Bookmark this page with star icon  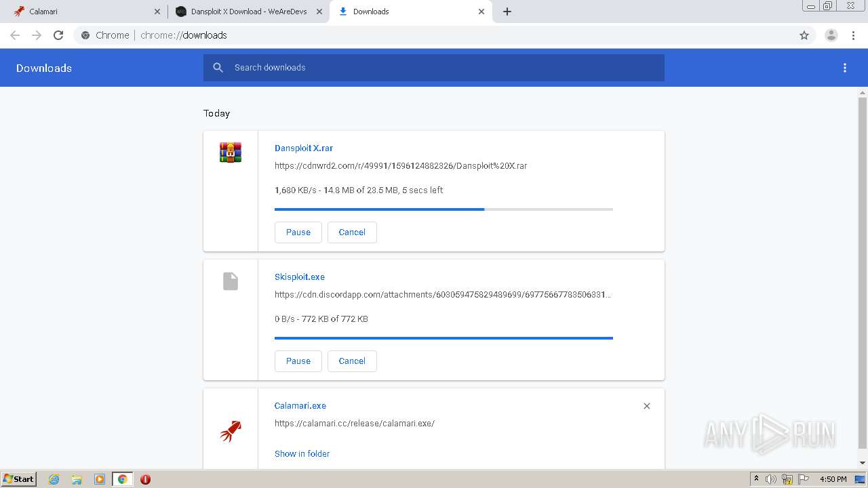[x=804, y=35]
